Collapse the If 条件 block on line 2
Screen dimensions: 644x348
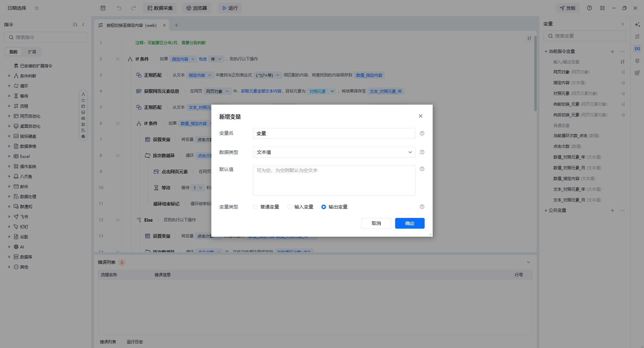[118, 59]
